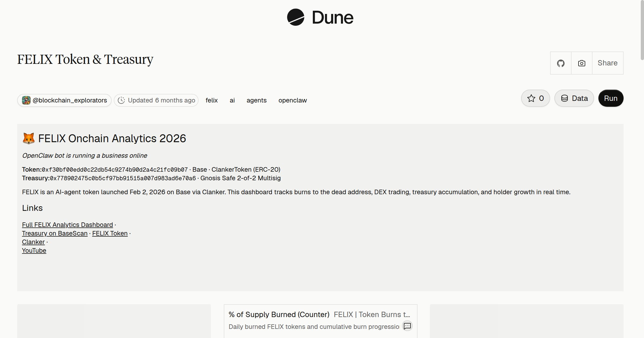
Task: Open the Clanker link
Action: [33, 242]
